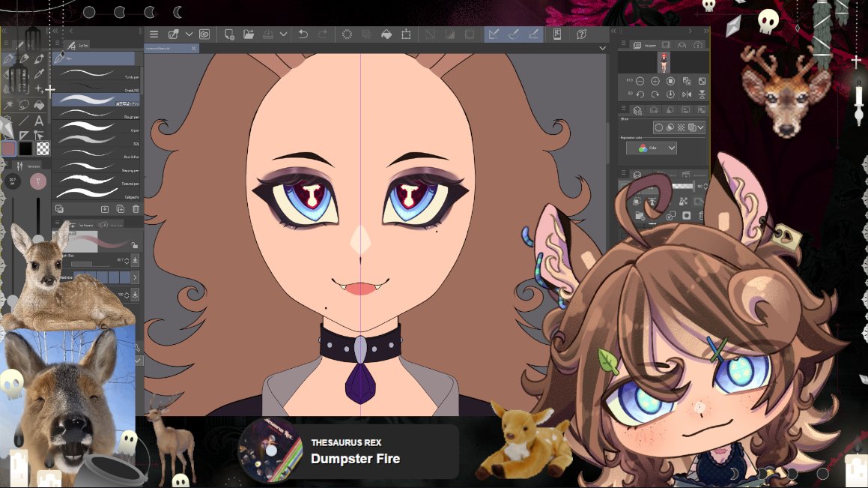Duplicate the current sub tool with the copy button
Screen dimensions: 868x488
121,208
